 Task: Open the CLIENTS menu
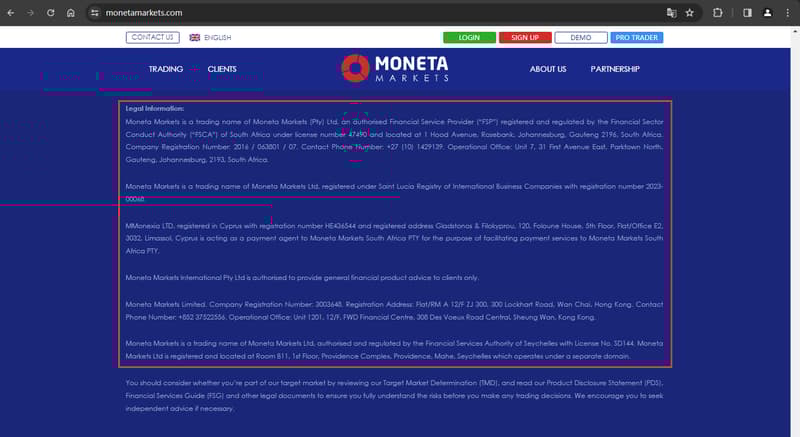pos(222,69)
